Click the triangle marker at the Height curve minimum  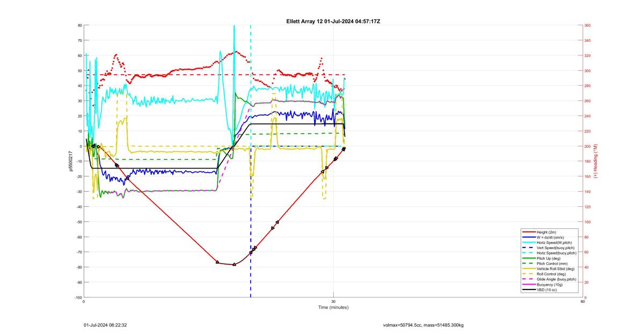[234, 264]
